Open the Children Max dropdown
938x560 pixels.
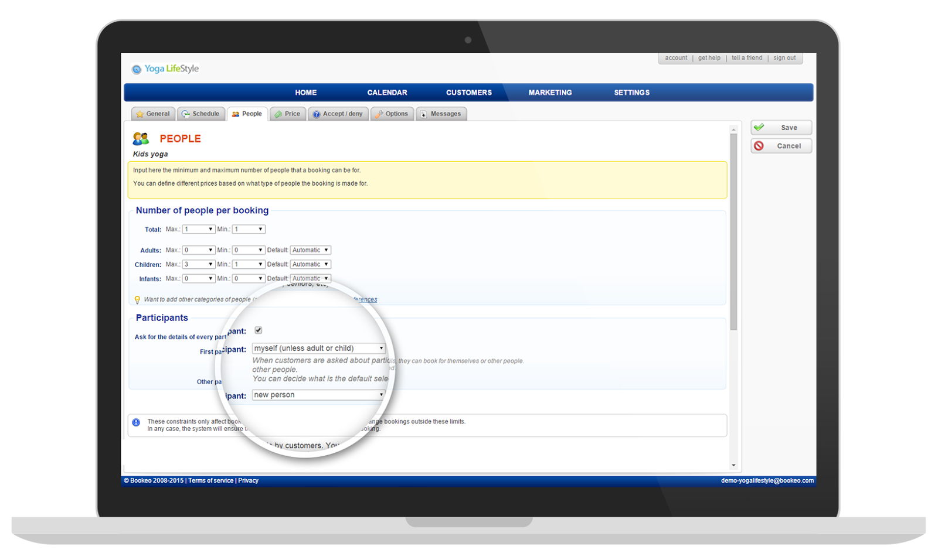pos(198,265)
